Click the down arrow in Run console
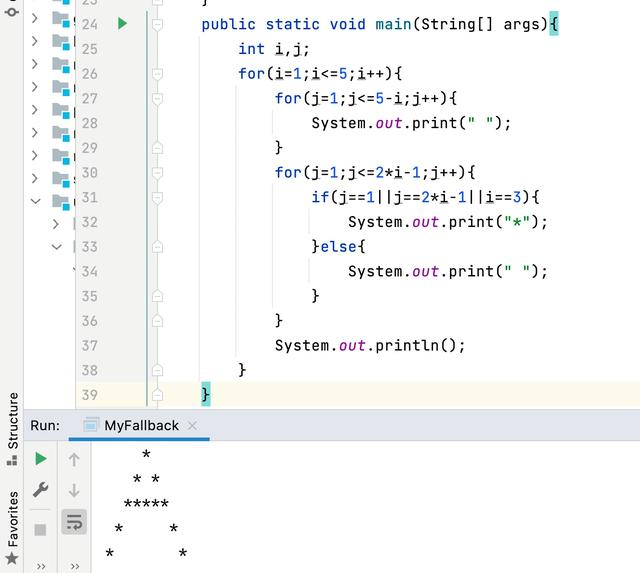Screen dimensions: 640x573 click(x=74, y=490)
